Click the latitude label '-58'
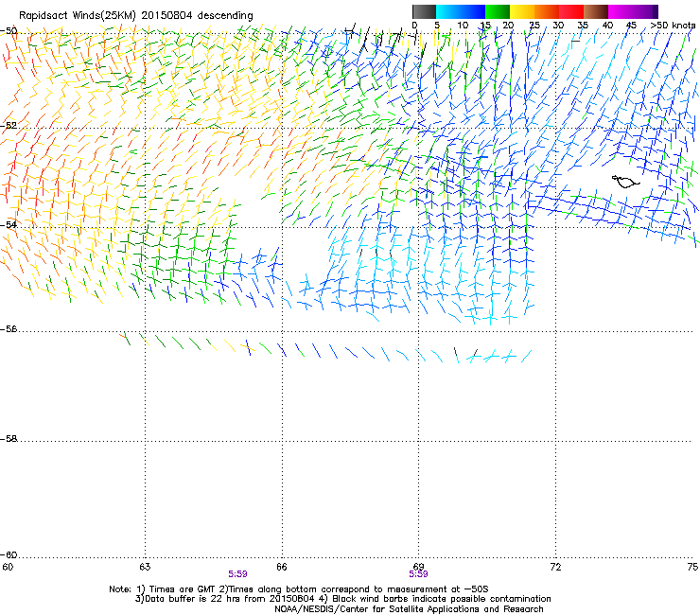 click(9, 439)
